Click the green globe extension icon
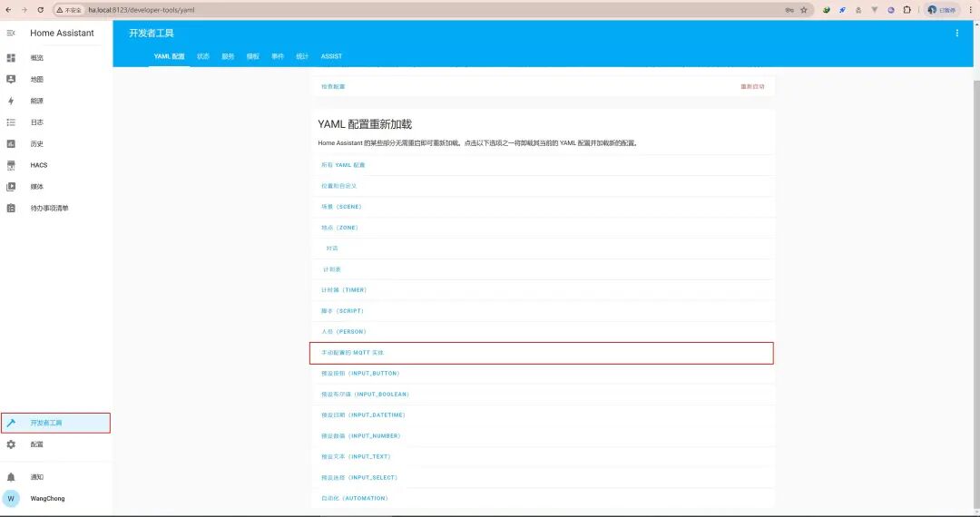The height and width of the screenshot is (517, 980). point(827,10)
